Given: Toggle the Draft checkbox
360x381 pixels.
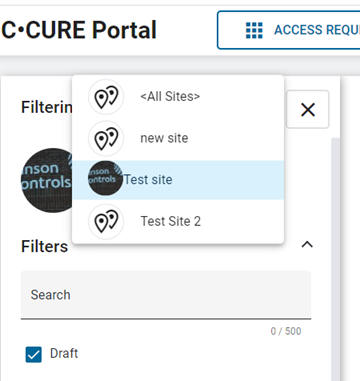Looking at the screenshot, I should point(34,354).
